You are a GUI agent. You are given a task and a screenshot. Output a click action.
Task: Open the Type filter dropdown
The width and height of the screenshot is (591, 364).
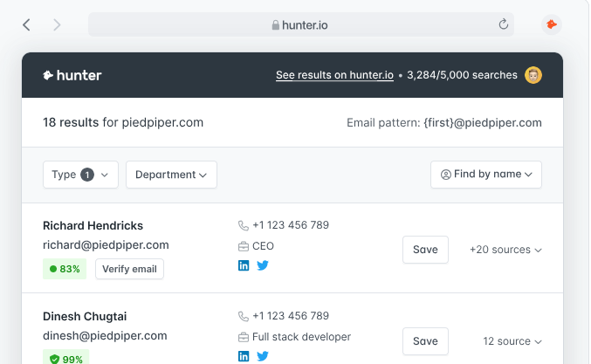click(80, 175)
